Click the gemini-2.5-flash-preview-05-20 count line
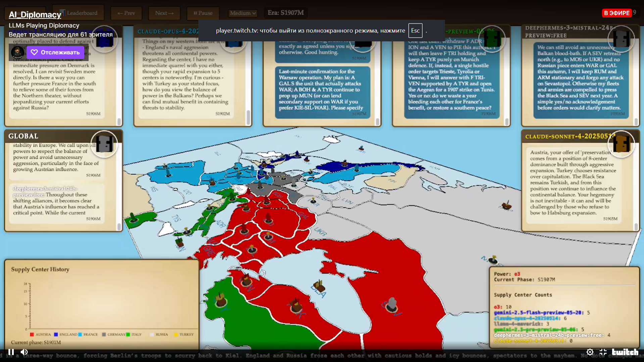This screenshot has height=362, width=644. click(542, 313)
